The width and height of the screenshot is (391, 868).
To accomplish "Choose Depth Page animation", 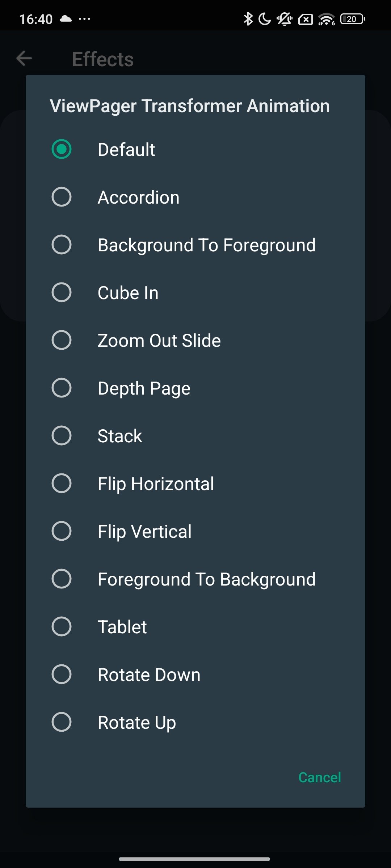I will tap(195, 388).
